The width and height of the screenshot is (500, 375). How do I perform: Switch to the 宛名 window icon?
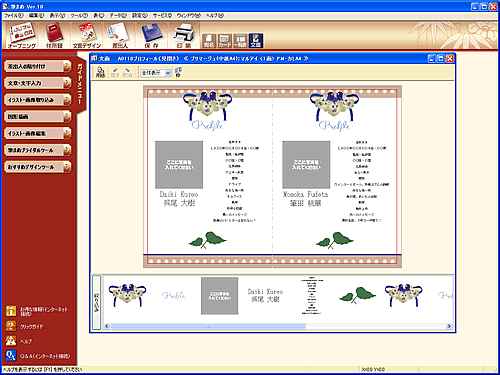coord(209,41)
